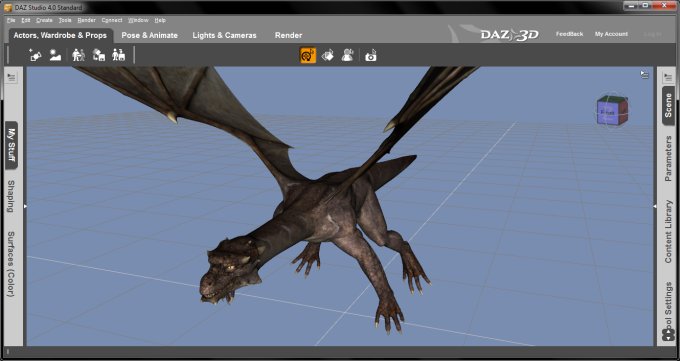Click the new scene icon with sparkle

[35, 55]
